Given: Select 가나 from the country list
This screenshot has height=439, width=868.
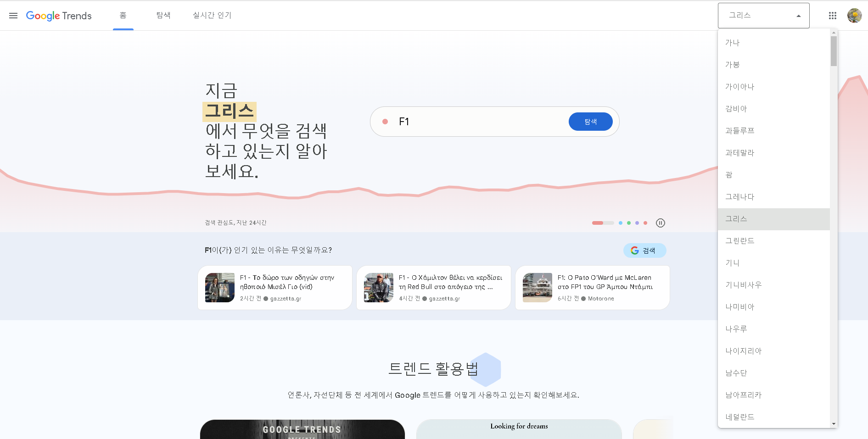Looking at the screenshot, I should click(774, 43).
